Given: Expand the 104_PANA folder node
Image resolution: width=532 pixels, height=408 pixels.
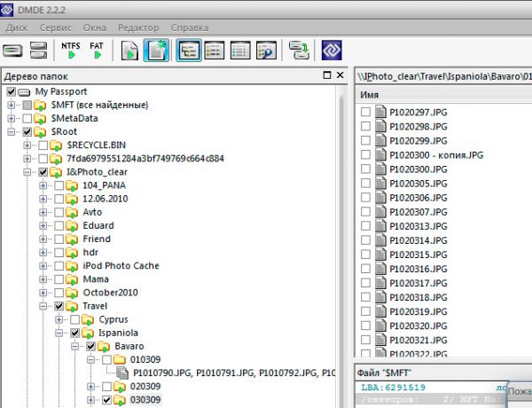Looking at the screenshot, I should pyautogui.click(x=43, y=185).
